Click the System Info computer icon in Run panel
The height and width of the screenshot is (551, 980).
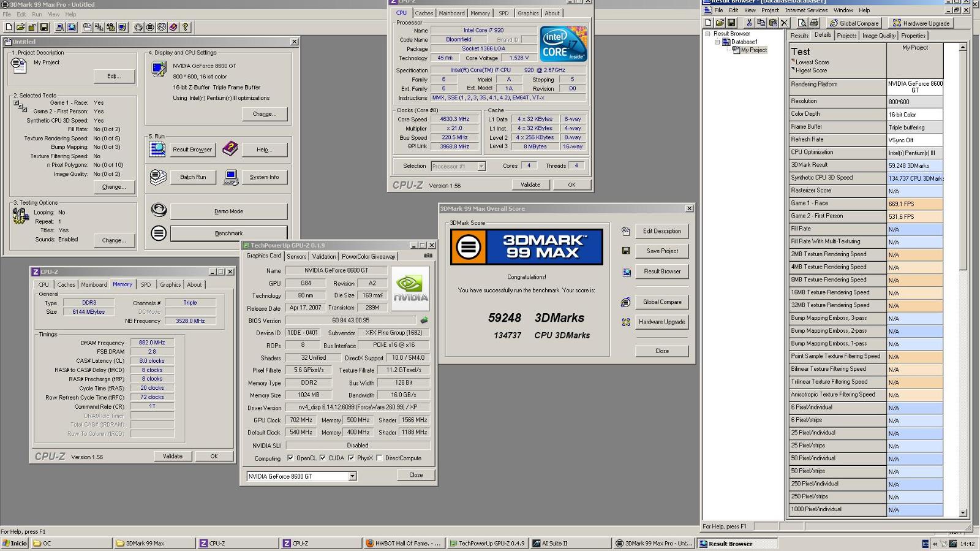click(x=231, y=177)
